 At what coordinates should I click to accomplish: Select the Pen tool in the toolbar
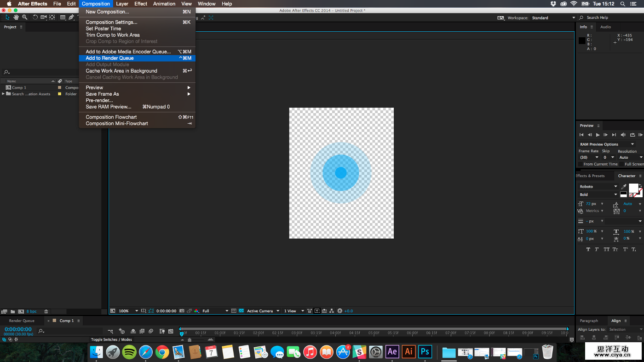[72, 17]
